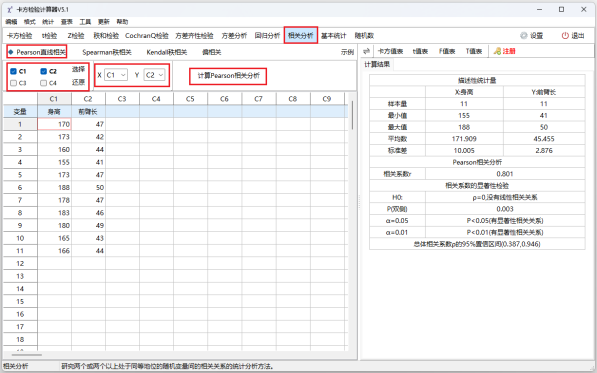Screen dimensions: 597x373
Task: Open the 编辑 menu
Action: click(11, 22)
